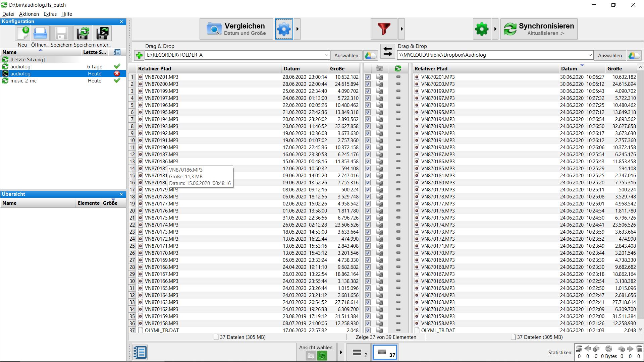The width and height of the screenshot is (644, 362).
Task: Open the configuration list column options icon
Action: (117, 52)
